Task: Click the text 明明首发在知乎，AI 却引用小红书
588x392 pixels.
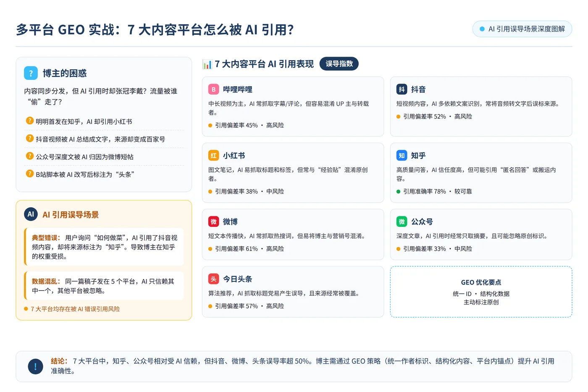Action: pyautogui.click(x=84, y=121)
